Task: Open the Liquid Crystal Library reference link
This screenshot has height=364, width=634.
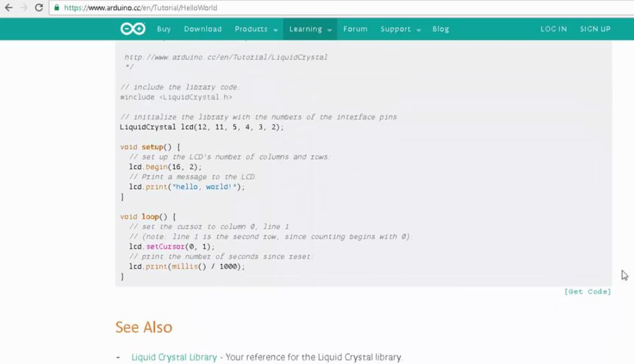Action: coord(173,357)
